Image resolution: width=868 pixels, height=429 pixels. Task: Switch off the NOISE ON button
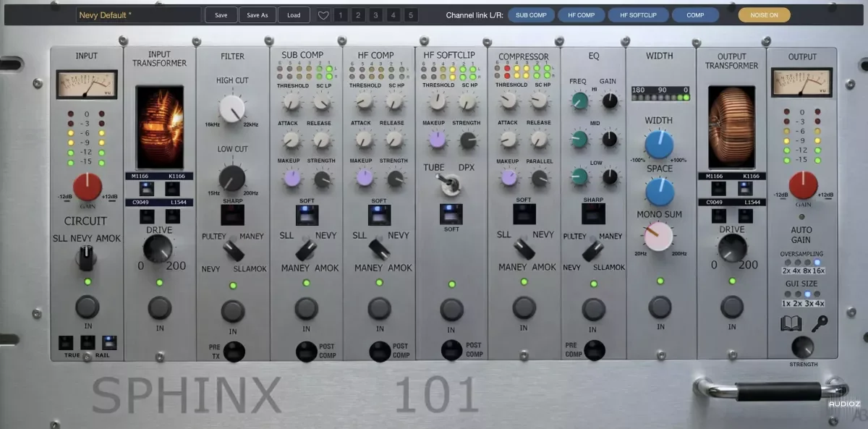pos(764,14)
